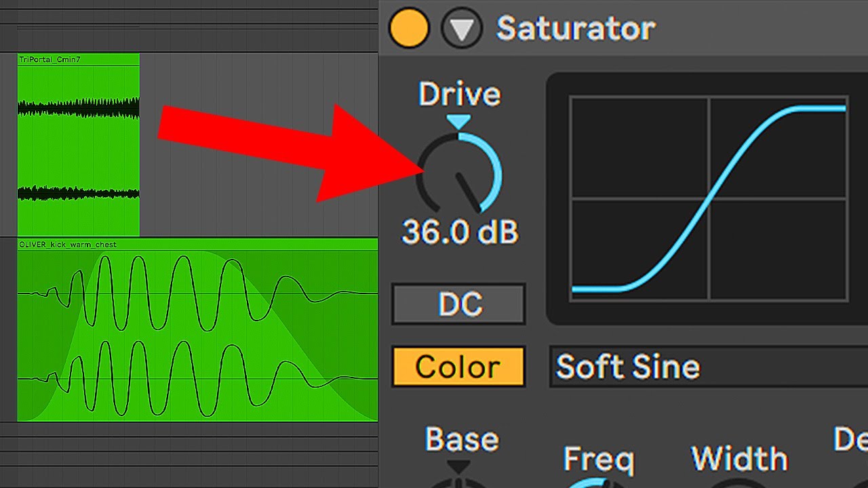Click the TriPortal_Cmin7 clip waveform
868x488 pixels.
pos(78,150)
